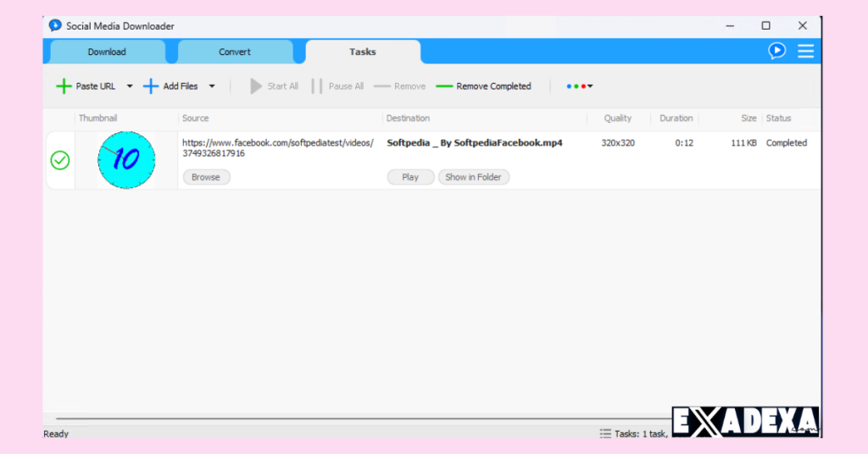Image resolution: width=868 pixels, height=454 pixels.
Task: Click the green completed checkmark icon
Action: pos(60,160)
